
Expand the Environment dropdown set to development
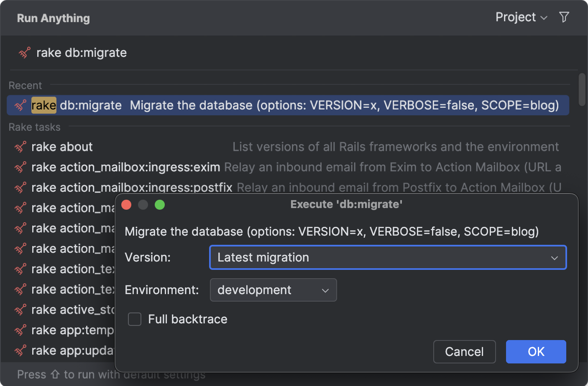point(273,290)
